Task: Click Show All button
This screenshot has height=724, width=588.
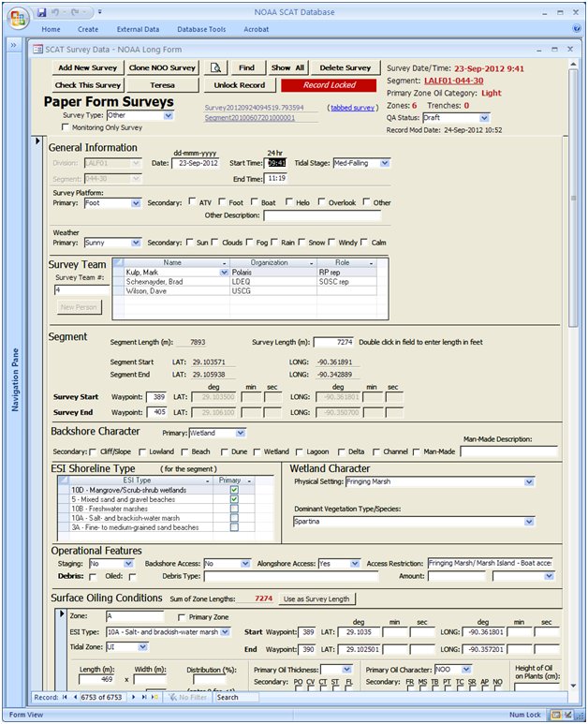Action: click(287, 67)
